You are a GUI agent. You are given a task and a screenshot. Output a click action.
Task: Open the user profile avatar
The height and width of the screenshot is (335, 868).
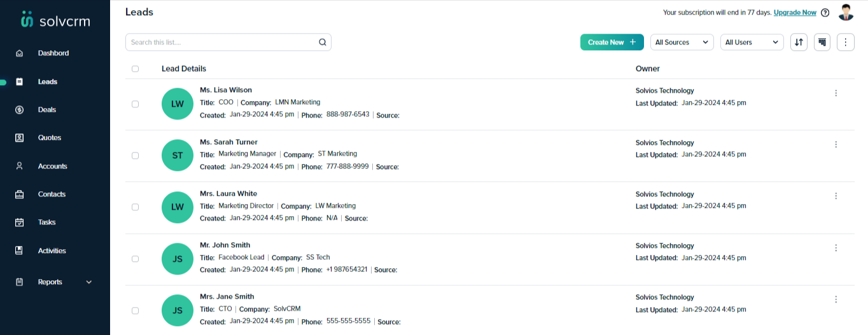[x=846, y=12]
